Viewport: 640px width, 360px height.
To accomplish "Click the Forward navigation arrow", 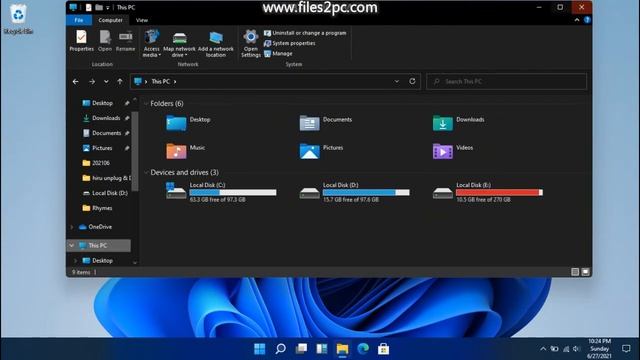I will (92, 82).
